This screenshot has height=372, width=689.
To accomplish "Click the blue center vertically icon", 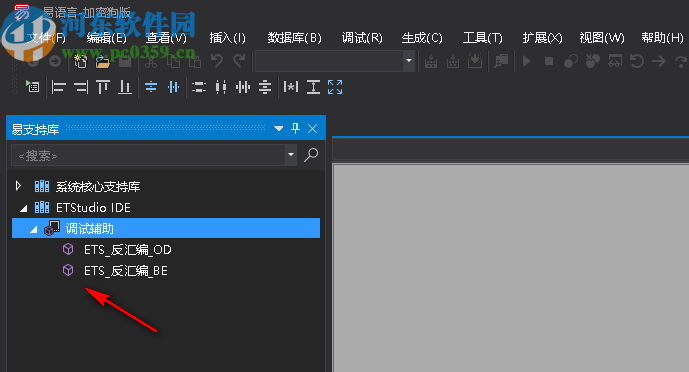I will (174, 87).
